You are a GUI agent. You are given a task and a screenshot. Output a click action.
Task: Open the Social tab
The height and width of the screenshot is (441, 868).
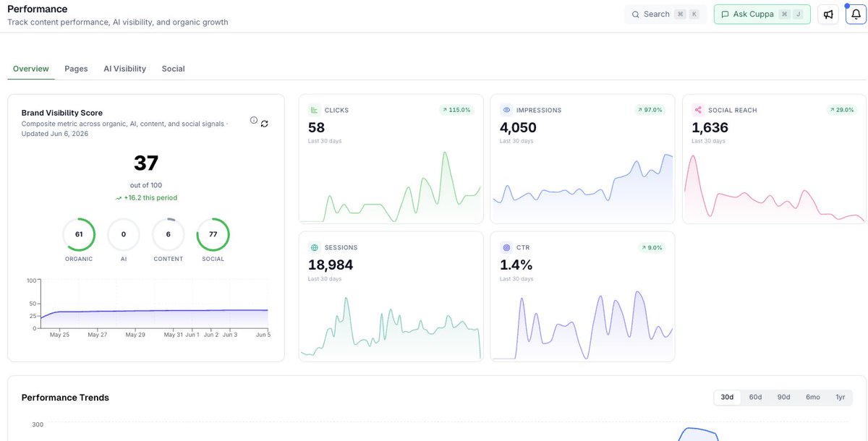pos(173,69)
